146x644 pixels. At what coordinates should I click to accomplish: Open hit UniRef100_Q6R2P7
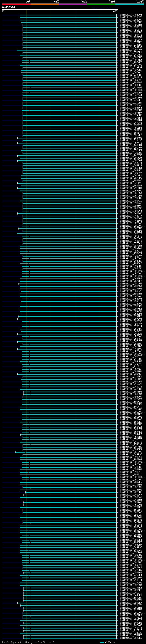[x=131, y=278]
